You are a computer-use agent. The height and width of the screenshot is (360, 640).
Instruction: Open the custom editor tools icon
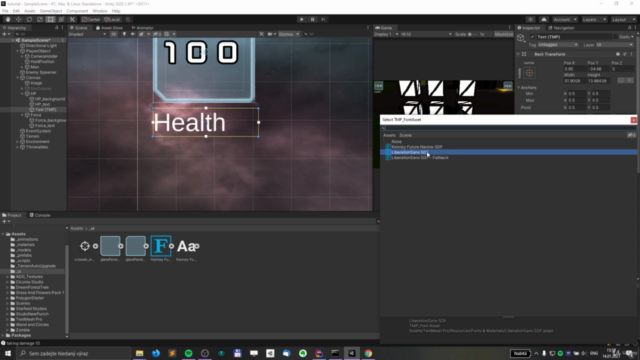(72, 19)
